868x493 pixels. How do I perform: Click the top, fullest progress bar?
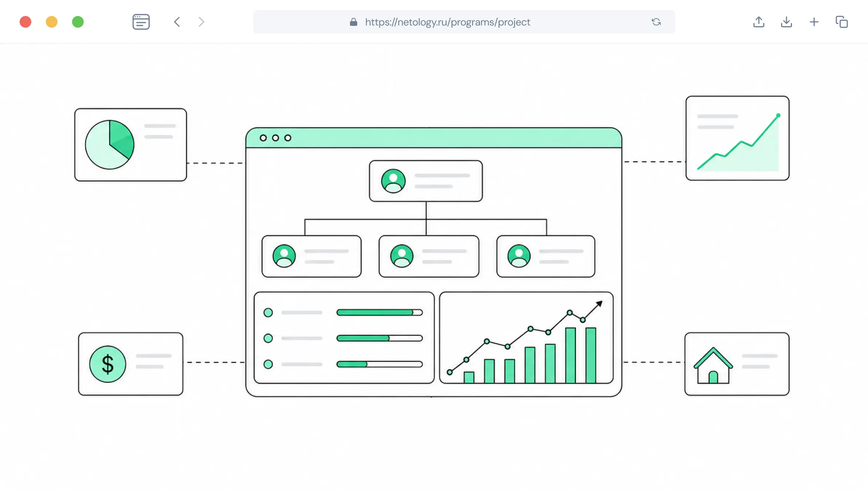tap(379, 312)
